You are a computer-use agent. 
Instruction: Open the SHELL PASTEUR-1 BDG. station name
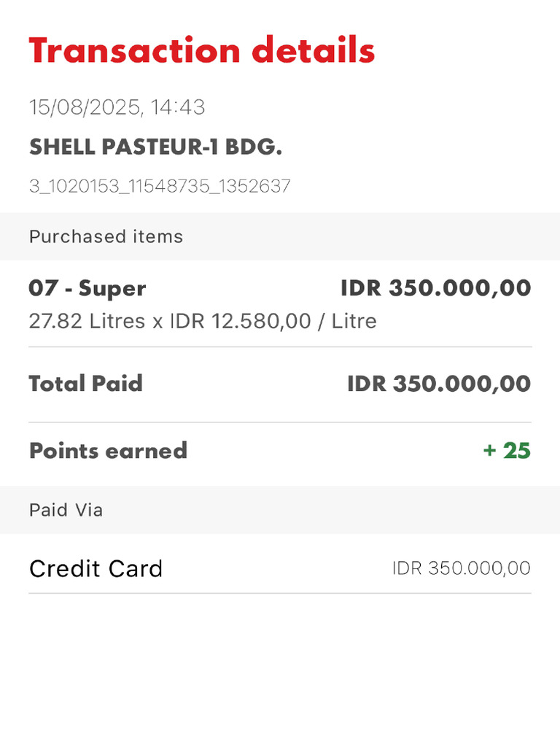coord(155,147)
